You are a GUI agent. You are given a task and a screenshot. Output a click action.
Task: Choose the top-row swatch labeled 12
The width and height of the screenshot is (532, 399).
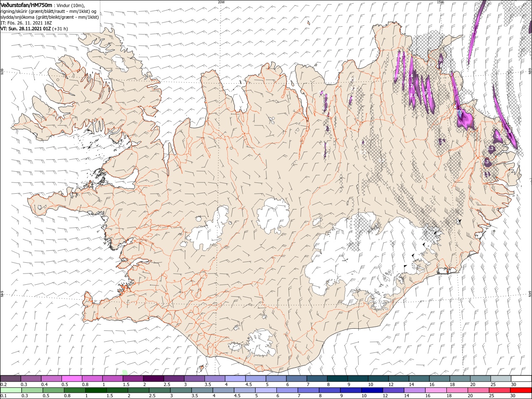click(399, 379)
